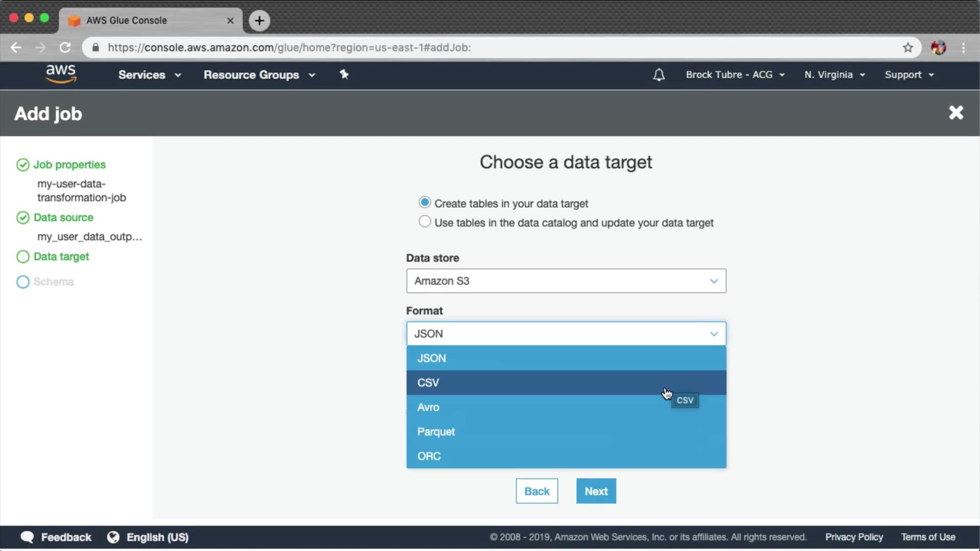This screenshot has height=551, width=980.
Task: Select 'Use tables in the data catalog' radio
Action: (x=424, y=222)
